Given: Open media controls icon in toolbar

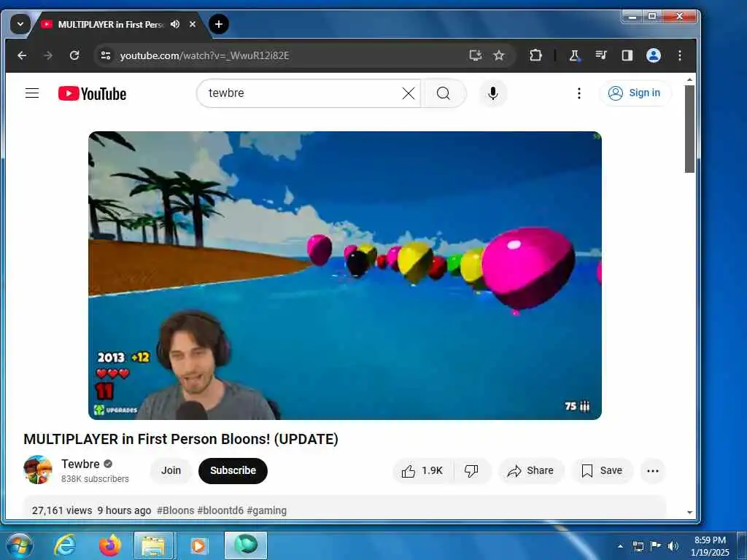Looking at the screenshot, I should click(601, 55).
